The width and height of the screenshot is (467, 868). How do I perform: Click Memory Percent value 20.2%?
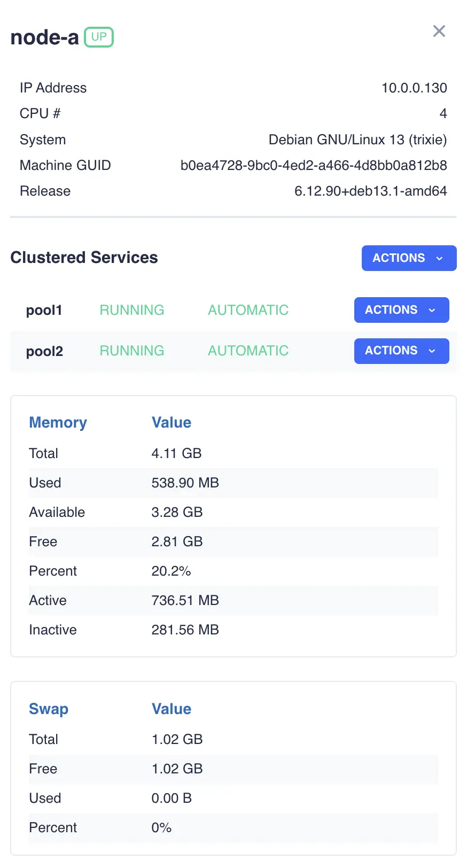(x=171, y=571)
